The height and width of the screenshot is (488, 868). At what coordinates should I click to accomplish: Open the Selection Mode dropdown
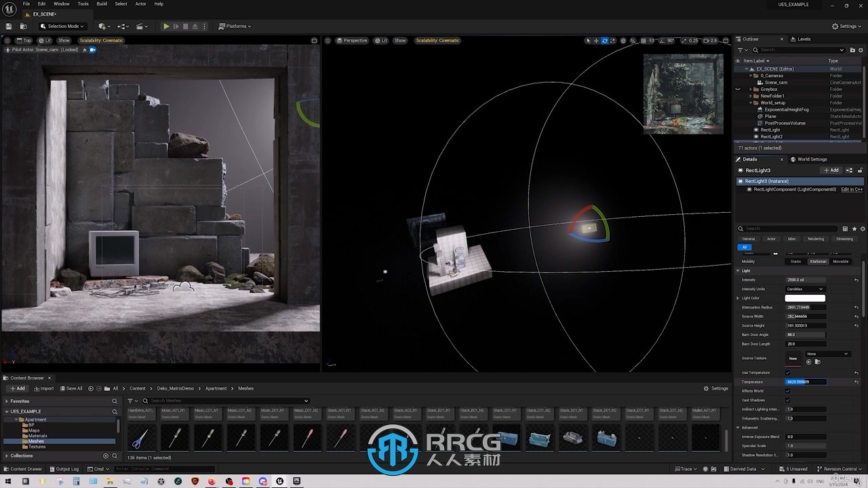point(62,26)
